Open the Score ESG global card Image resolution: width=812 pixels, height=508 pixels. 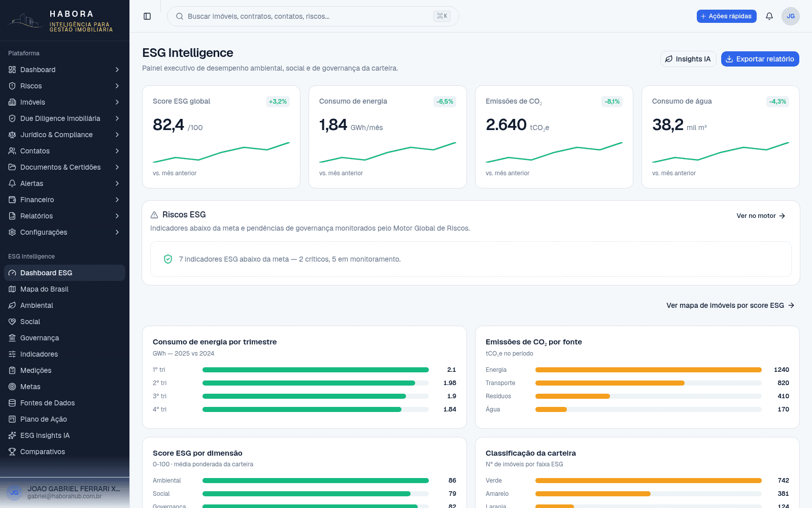pos(221,137)
